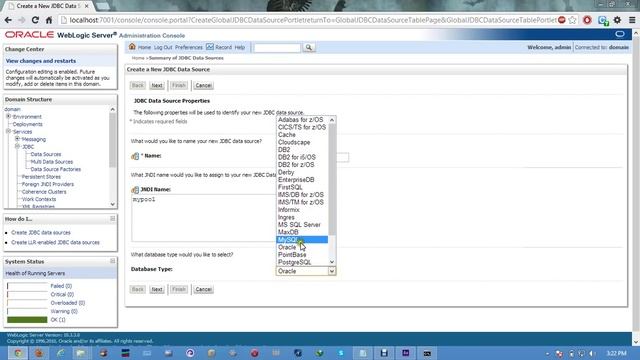Click the browser home icon
The height and width of the screenshot is (360, 640).
tap(49, 20)
